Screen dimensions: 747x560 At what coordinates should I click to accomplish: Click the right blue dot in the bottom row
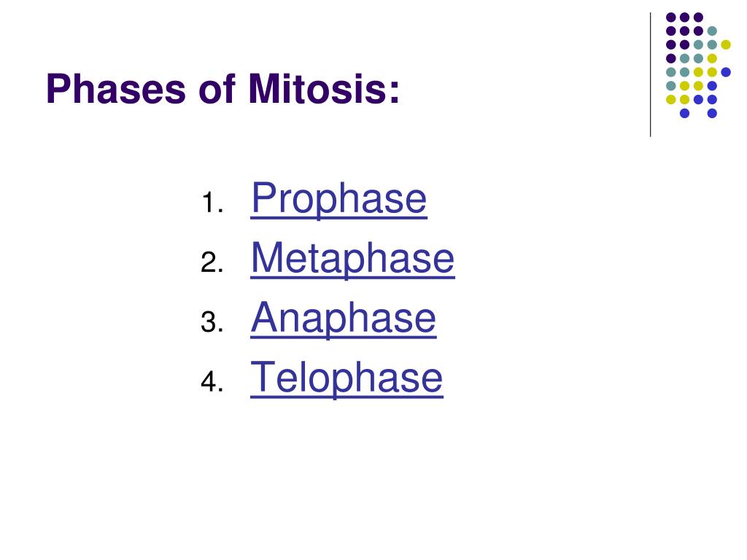[712, 113]
